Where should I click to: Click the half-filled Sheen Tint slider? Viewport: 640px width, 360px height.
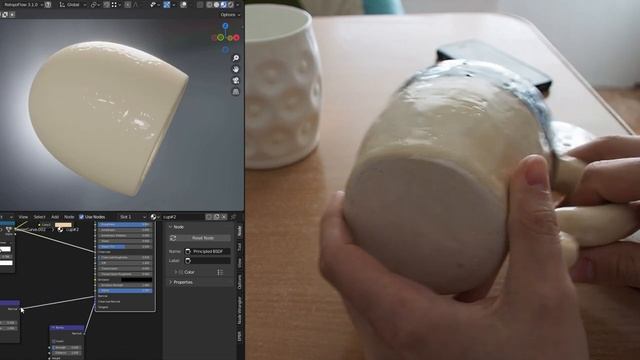coord(125,247)
